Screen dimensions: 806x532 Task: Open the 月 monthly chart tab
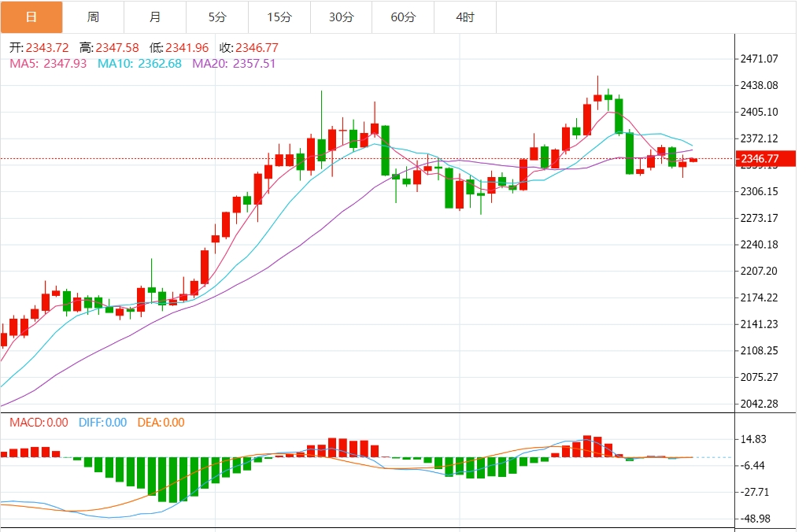click(x=155, y=17)
